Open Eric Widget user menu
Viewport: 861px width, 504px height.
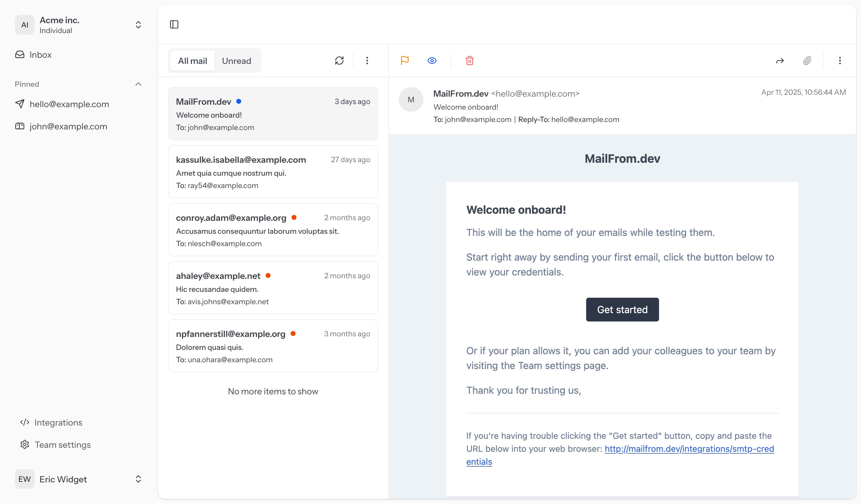pos(78,479)
